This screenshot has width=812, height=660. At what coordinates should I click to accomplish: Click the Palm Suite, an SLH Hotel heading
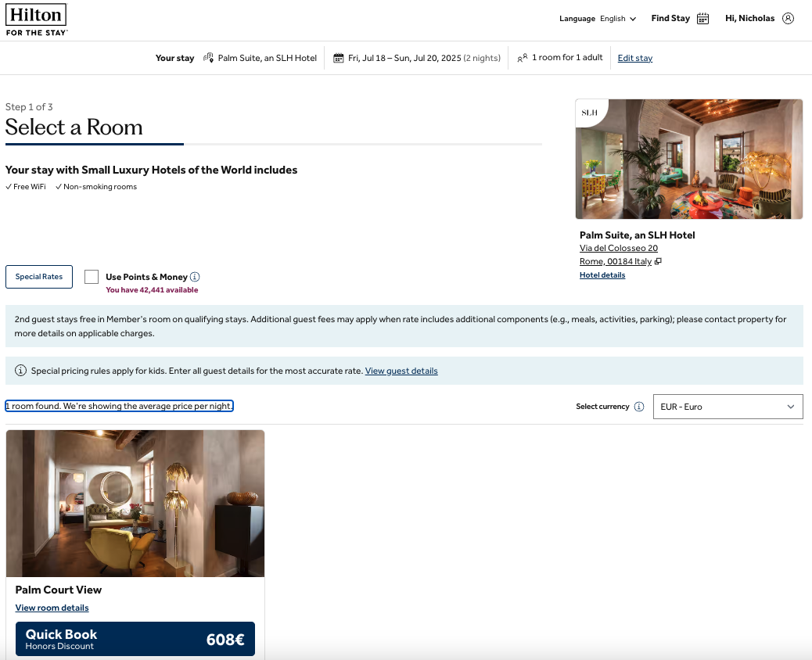click(x=637, y=235)
